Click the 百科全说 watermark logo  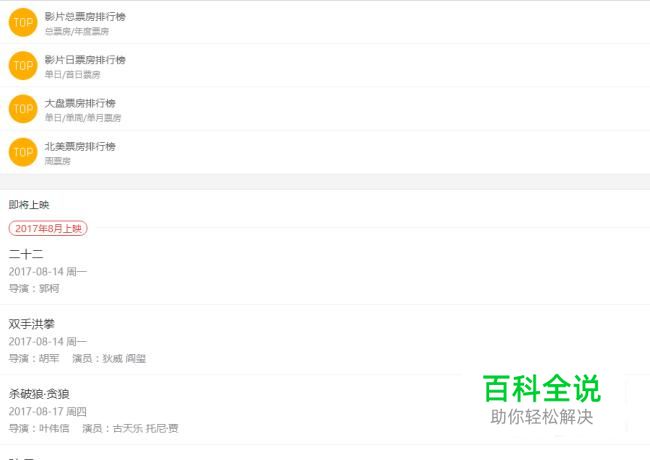[542, 389]
